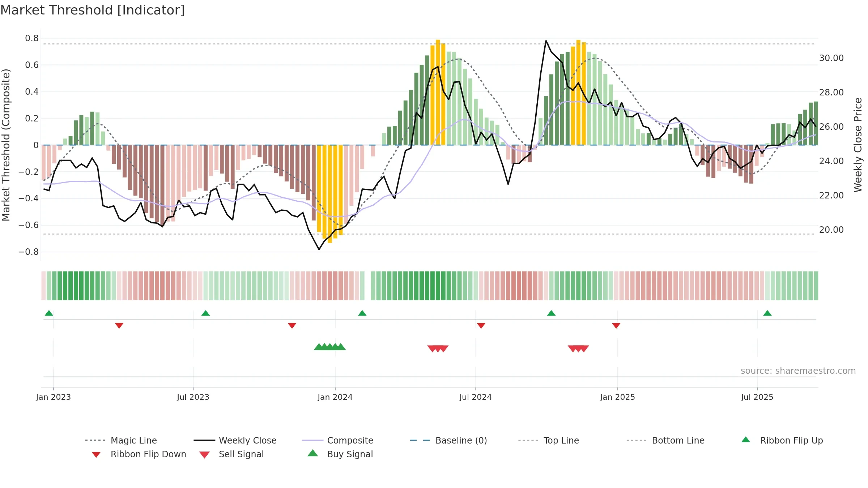Screen dimensions: 868x488
Task: Click the 20.00 price axis label
Action: [831, 230]
